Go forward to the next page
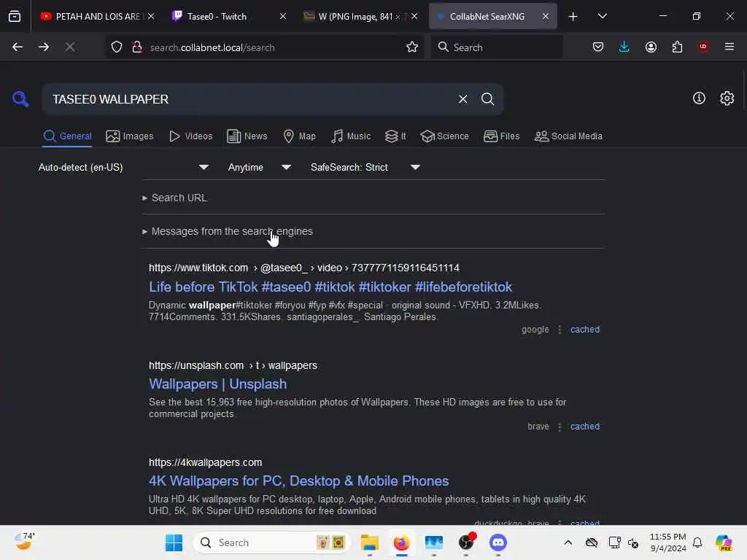Viewport: 747px width, 560px height. pyautogui.click(x=44, y=47)
